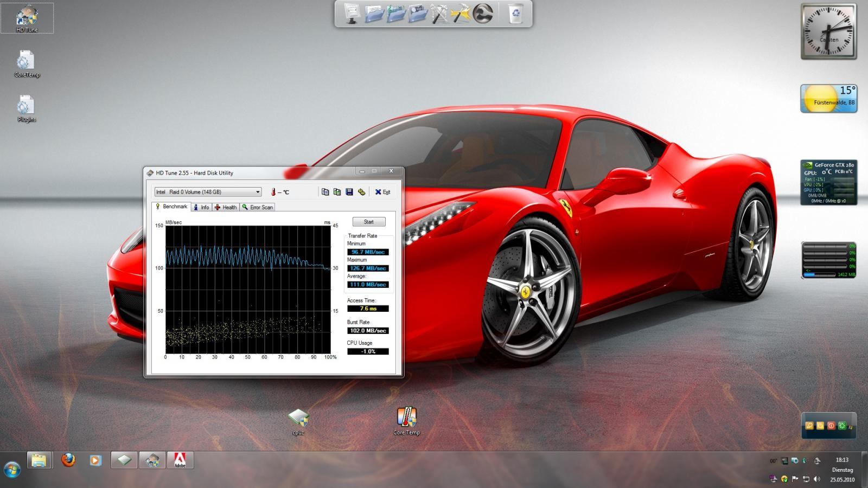Click the Exit button in HD Tune

[x=382, y=192]
